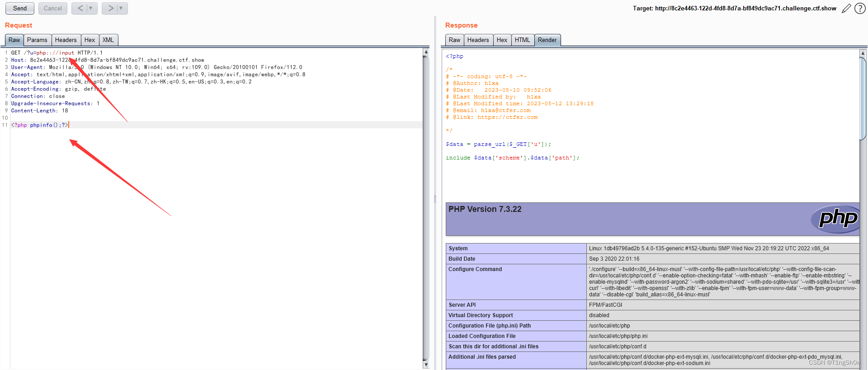
Task: Switch to the Response HTML tab
Action: (x=523, y=40)
